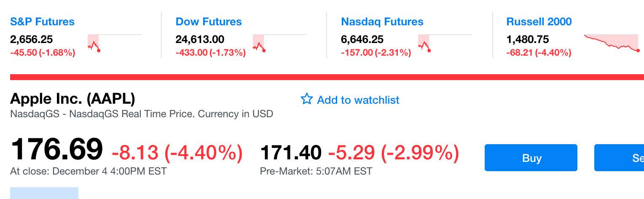Click the pre-market price 171.40
The width and height of the screenshot is (644, 199).
click(x=291, y=152)
